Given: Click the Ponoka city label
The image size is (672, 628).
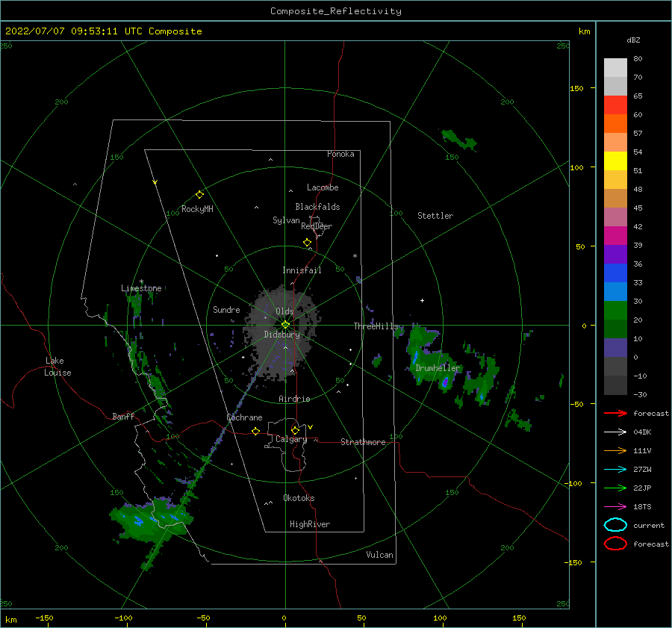Looking at the screenshot, I should [340, 154].
